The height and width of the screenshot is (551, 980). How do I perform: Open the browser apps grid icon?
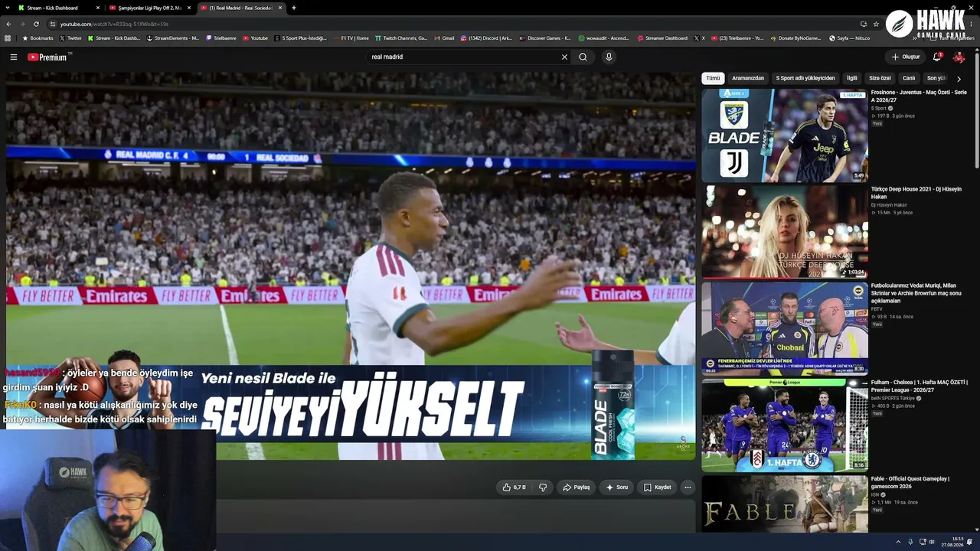coord(8,37)
